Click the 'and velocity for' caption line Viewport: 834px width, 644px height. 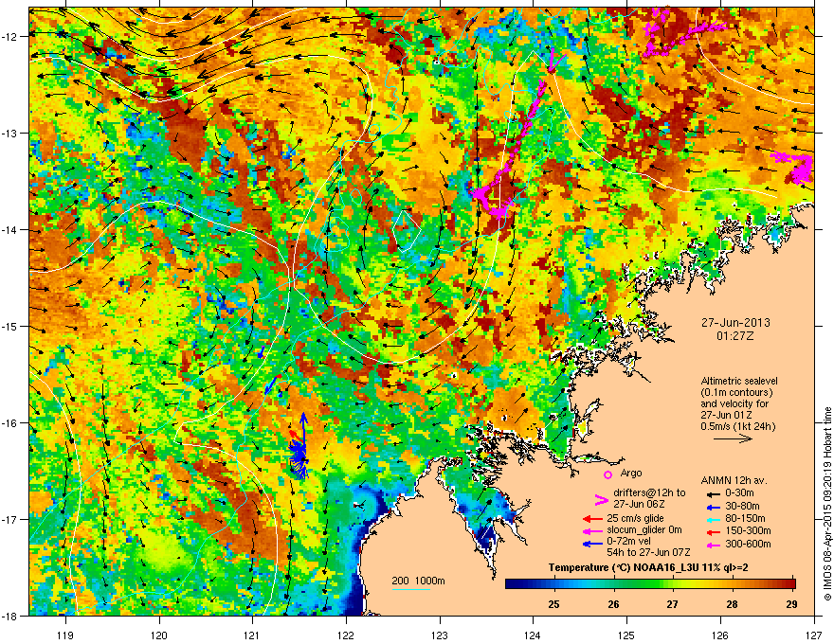[734, 403]
